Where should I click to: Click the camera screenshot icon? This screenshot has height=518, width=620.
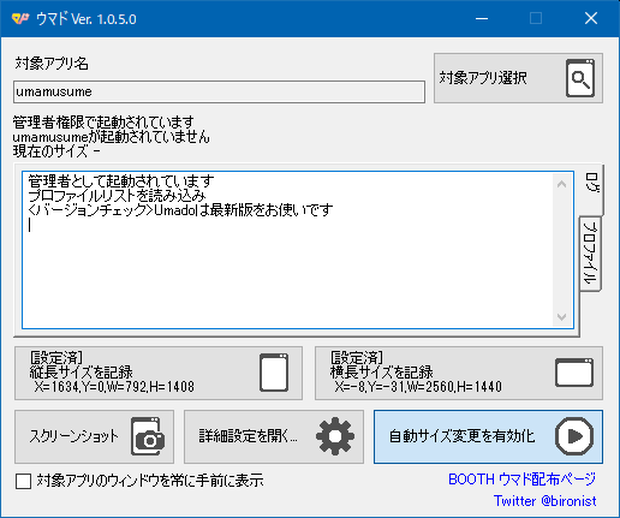click(x=148, y=436)
